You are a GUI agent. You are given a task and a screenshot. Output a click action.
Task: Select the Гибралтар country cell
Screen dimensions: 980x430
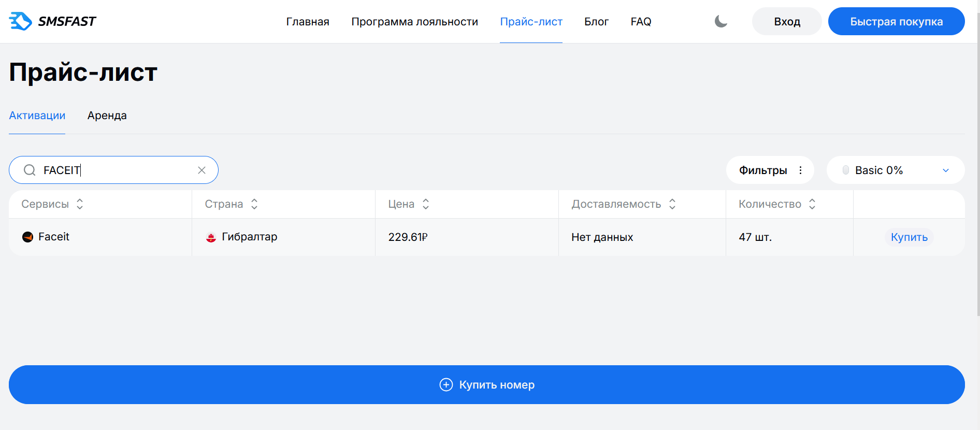(x=283, y=237)
